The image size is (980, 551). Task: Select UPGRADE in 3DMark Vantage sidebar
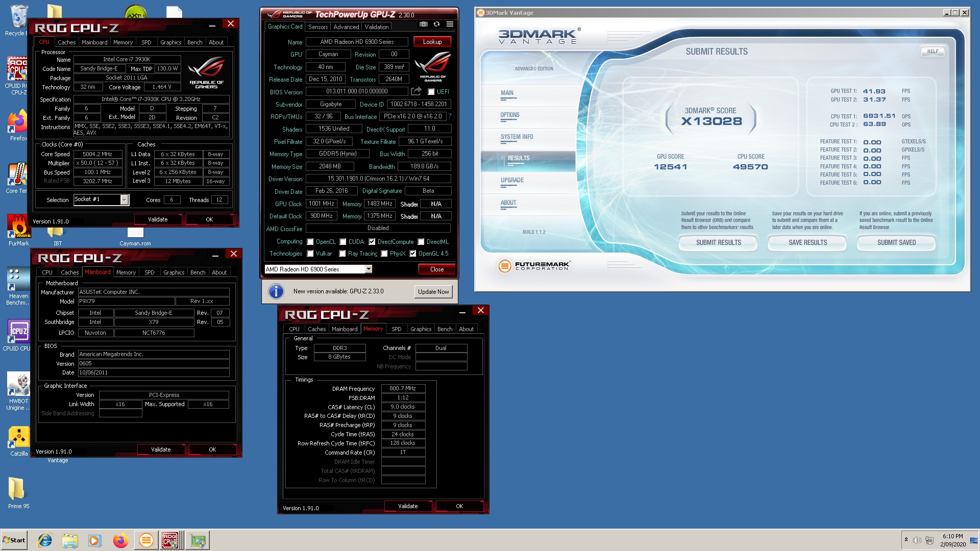(512, 181)
